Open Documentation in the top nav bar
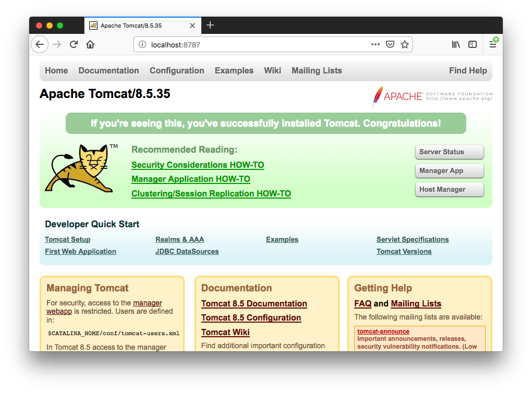The image size is (532, 393). tap(108, 70)
